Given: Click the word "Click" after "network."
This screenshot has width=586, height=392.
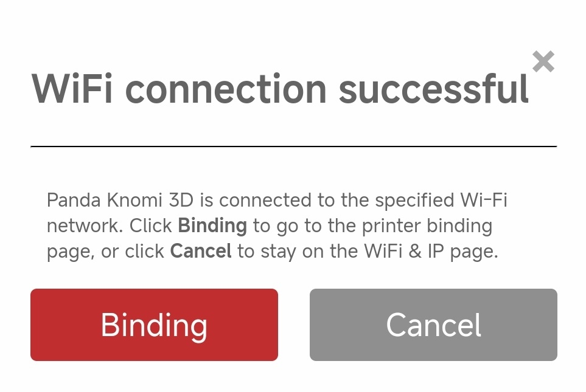Looking at the screenshot, I should click(x=151, y=226).
